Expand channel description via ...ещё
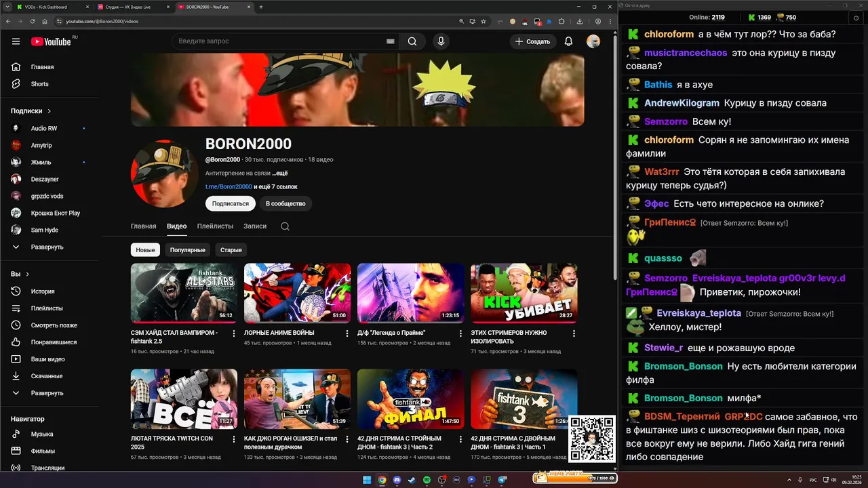Viewport: 868px width, 488px height. click(280, 174)
